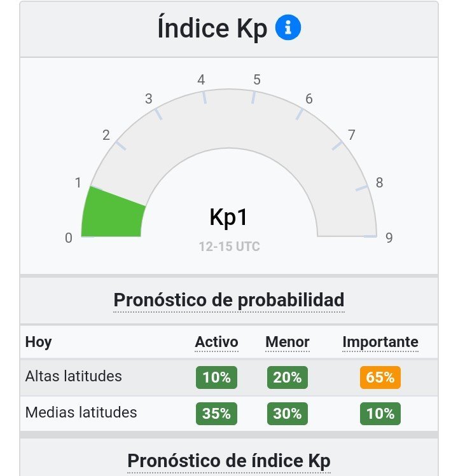Click the Índice Kp title text

click(x=212, y=29)
